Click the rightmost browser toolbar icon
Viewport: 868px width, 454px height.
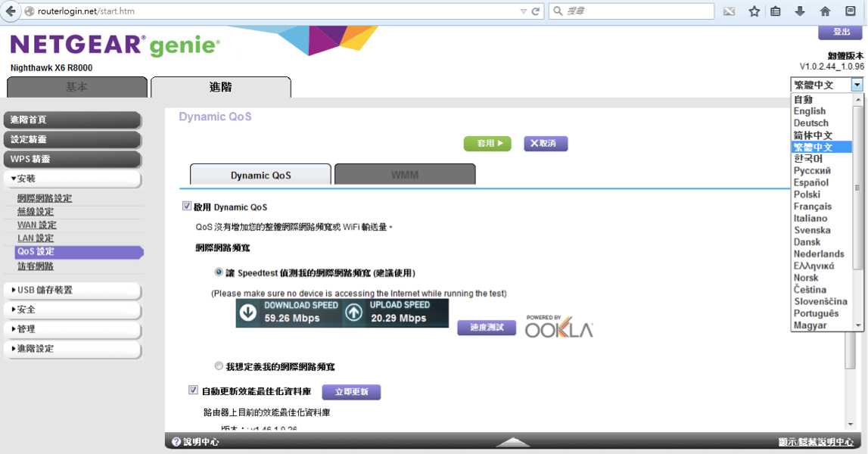pyautogui.click(x=851, y=11)
